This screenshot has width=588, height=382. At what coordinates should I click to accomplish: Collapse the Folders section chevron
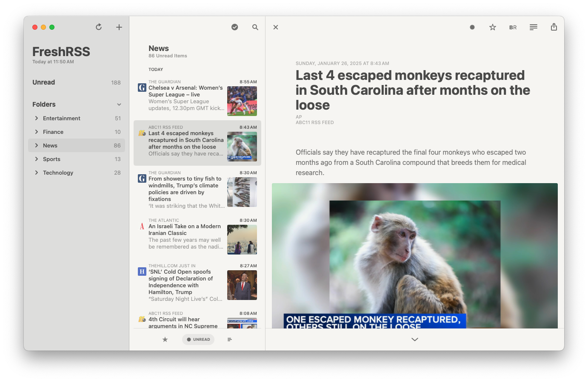(x=119, y=104)
